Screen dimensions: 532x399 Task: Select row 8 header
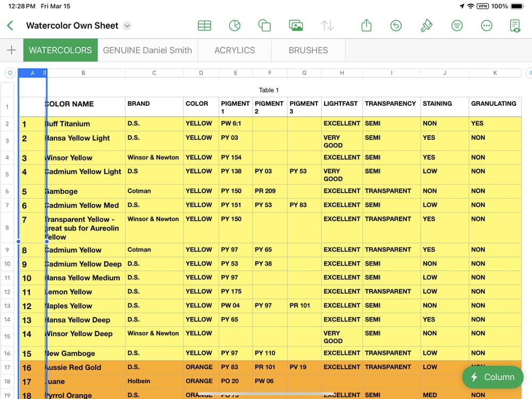pyautogui.click(x=7, y=228)
